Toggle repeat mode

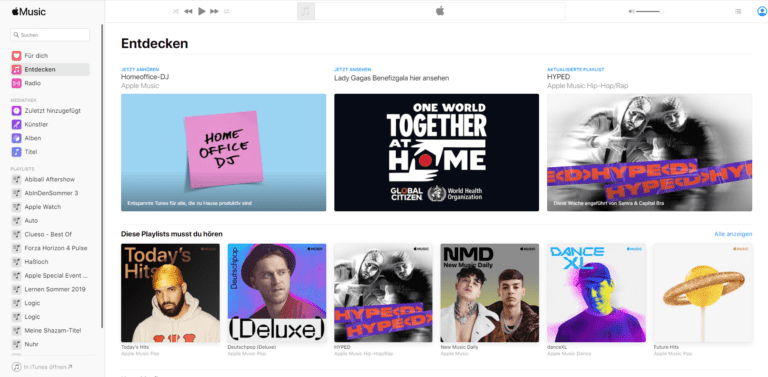tap(226, 11)
